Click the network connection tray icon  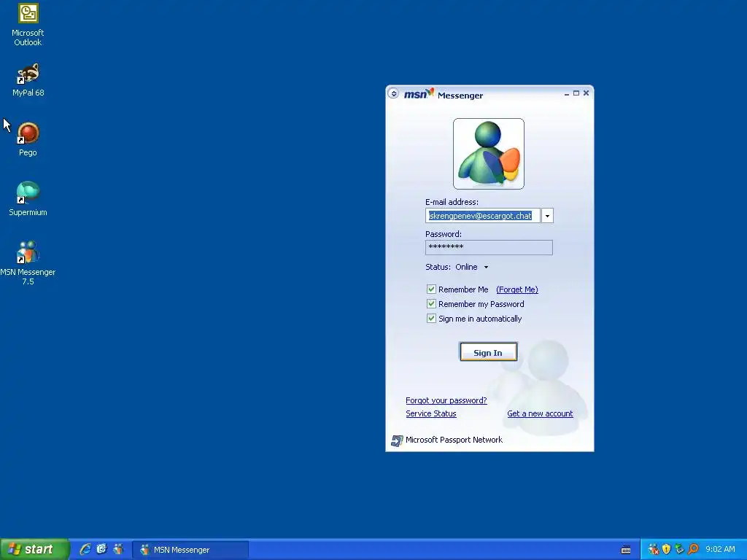point(679,550)
